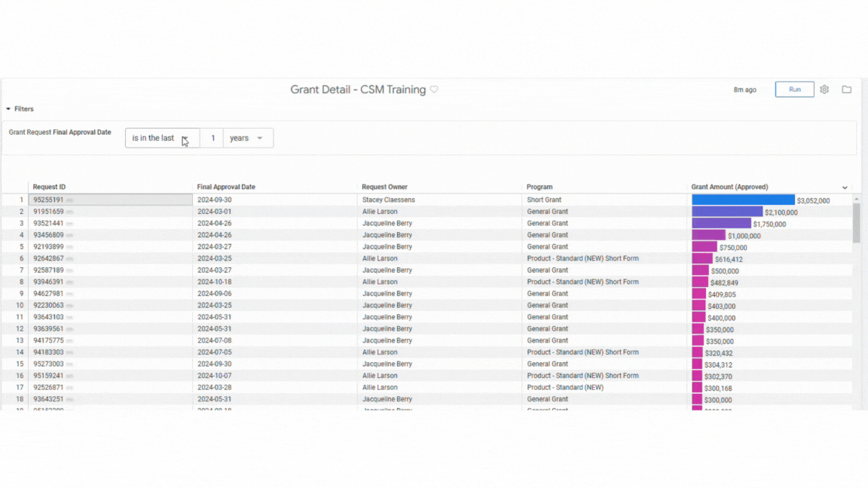Click the Run button

794,89
